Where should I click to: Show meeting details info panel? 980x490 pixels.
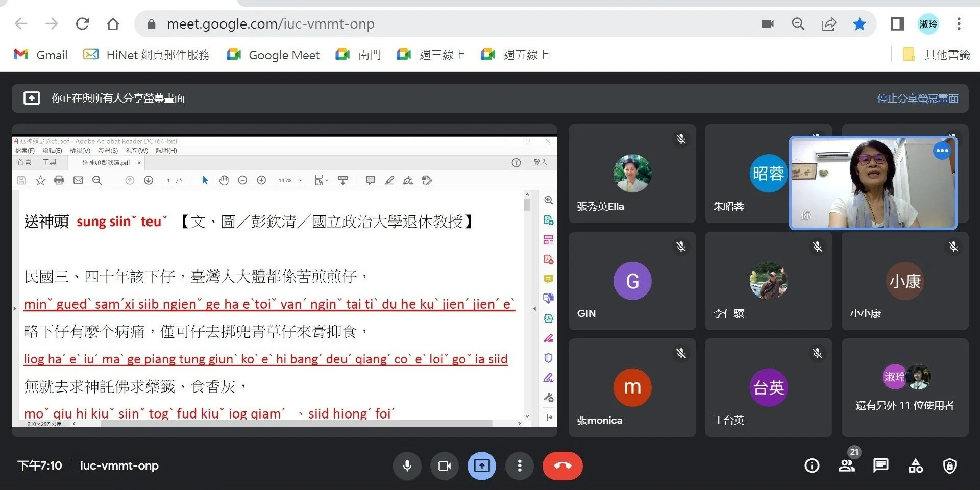812,466
